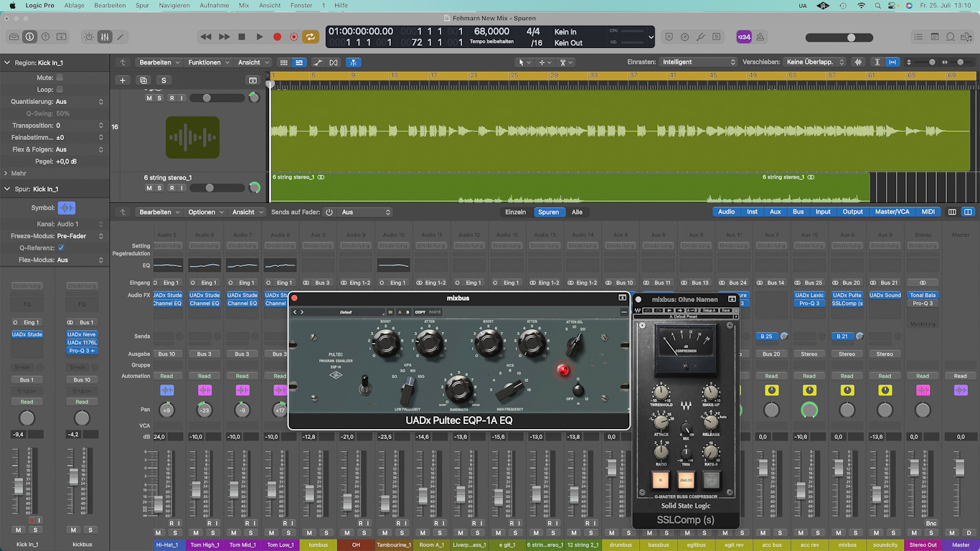Toggle the metronome click button
This screenshot has height=551, width=980.
point(760,37)
